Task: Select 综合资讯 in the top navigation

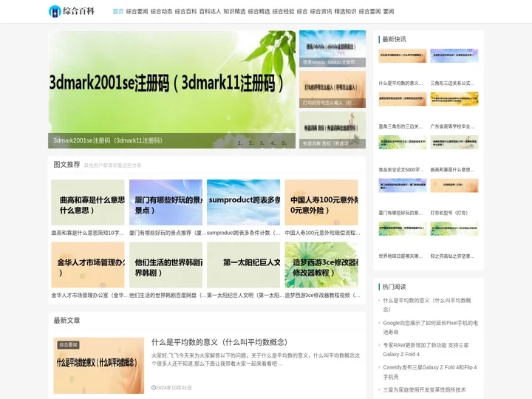Action: click(321, 12)
